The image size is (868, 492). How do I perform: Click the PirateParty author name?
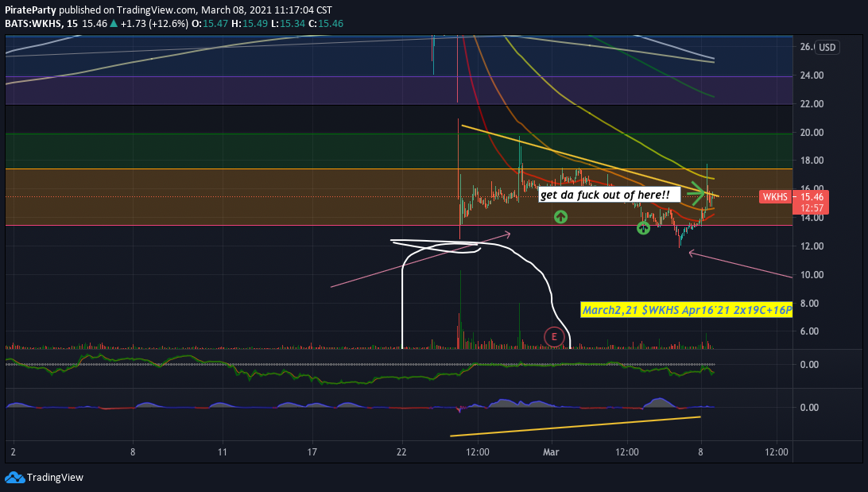[30, 10]
